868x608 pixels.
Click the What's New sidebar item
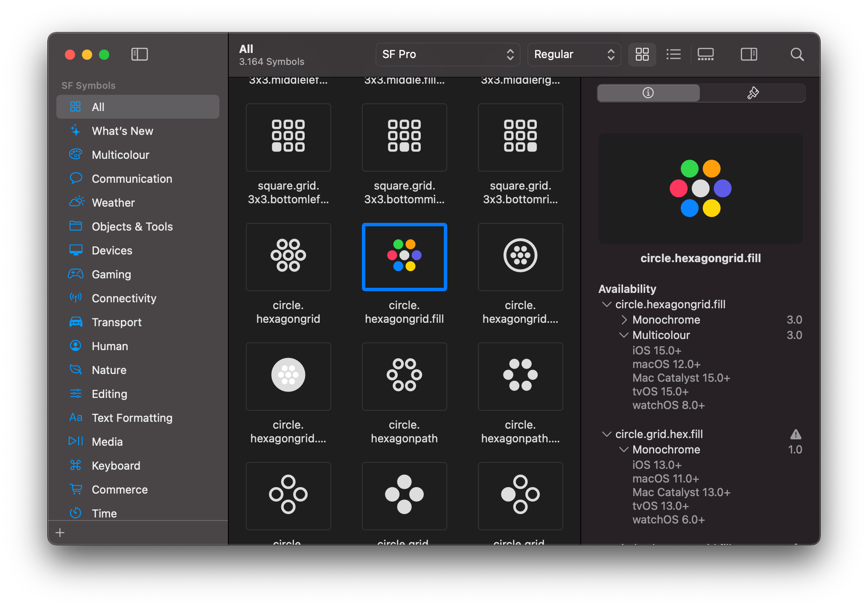122,131
